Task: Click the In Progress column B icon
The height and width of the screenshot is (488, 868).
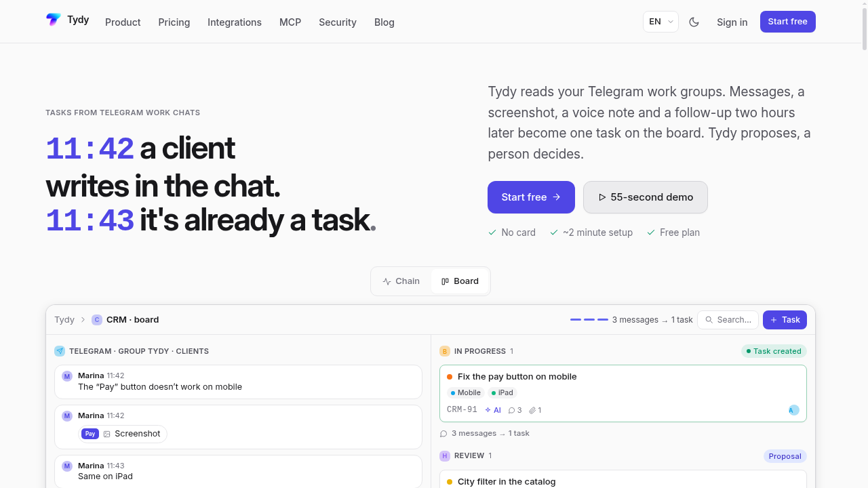Action: pyautogui.click(x=445, y=351)
